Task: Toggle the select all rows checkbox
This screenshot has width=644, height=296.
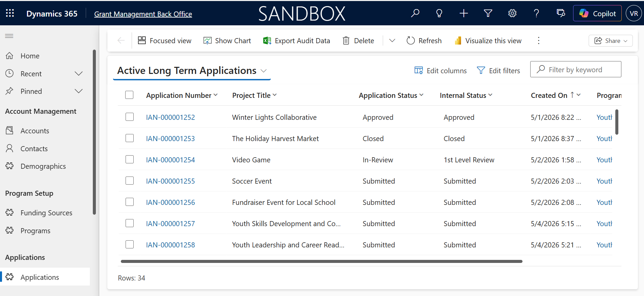Action: coord(129,95)
